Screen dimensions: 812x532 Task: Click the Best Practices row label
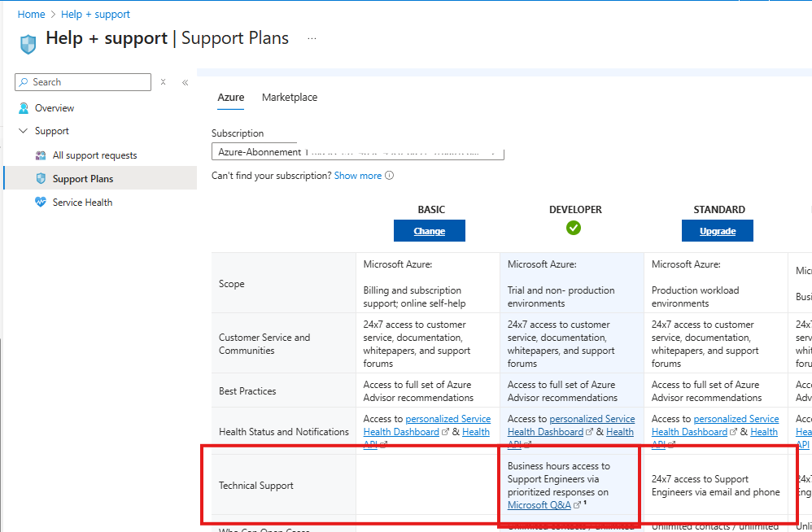pos(247,391)
